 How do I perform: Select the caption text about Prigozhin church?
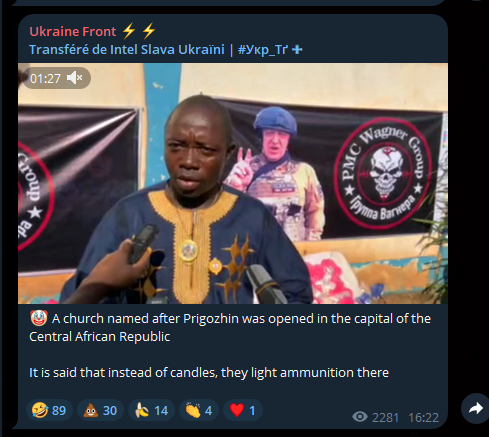click(230, 327)
